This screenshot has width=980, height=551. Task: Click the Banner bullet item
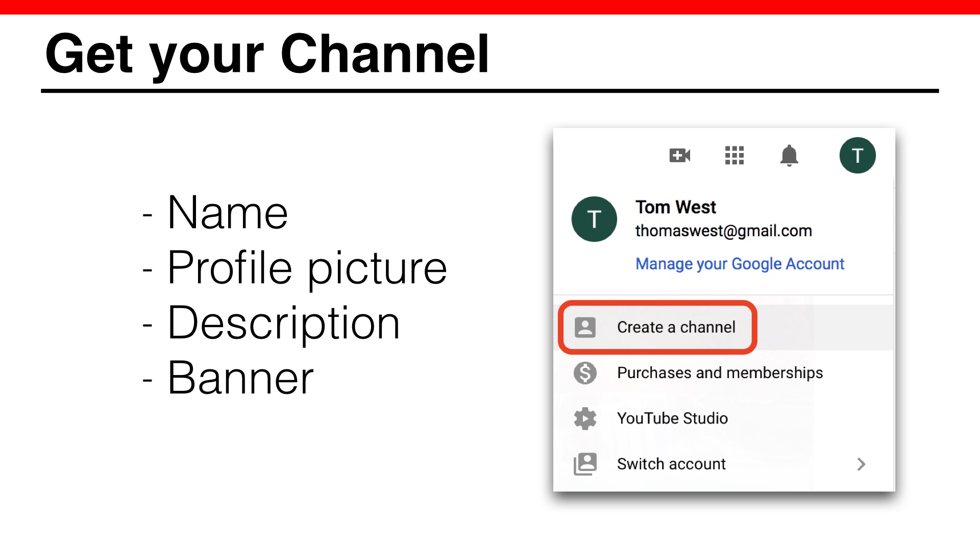228,378
